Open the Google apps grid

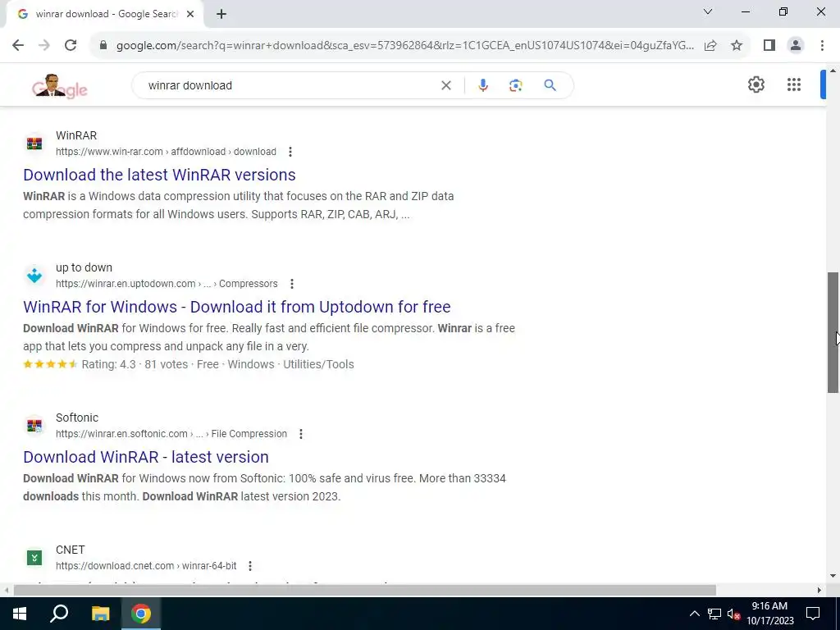(794, 84)
